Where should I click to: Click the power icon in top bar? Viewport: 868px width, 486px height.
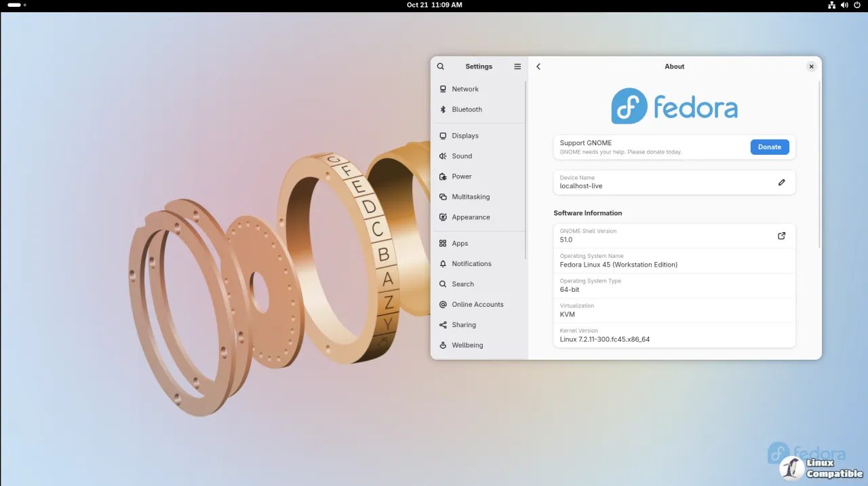pos(857,5)
